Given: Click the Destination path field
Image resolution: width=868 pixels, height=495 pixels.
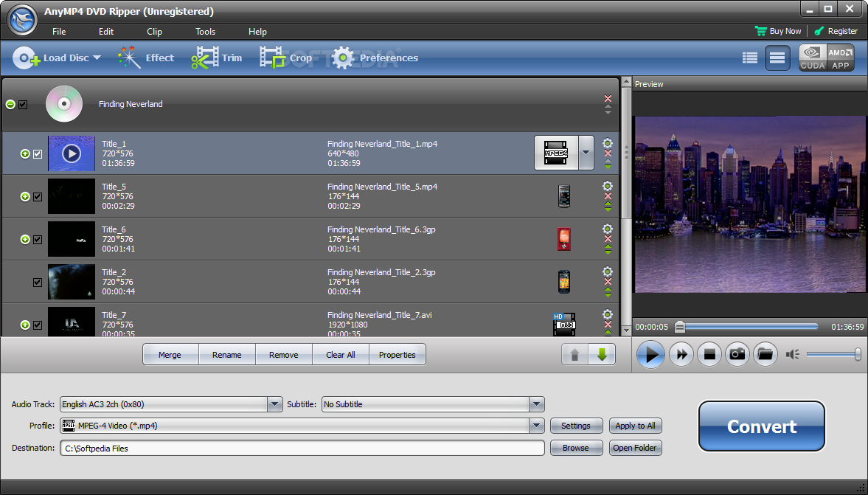Looking at the screenshot, I should point(302,448).
